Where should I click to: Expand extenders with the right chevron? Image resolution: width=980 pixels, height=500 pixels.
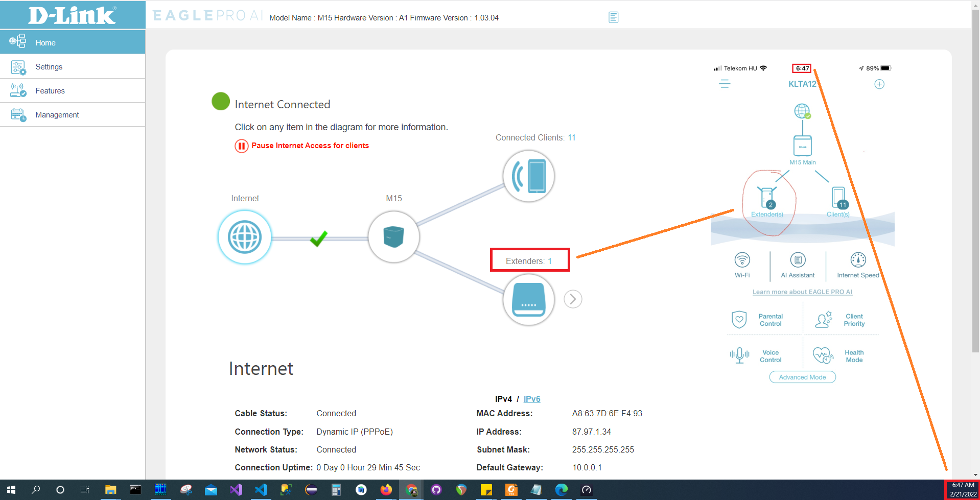click(573, 299)
